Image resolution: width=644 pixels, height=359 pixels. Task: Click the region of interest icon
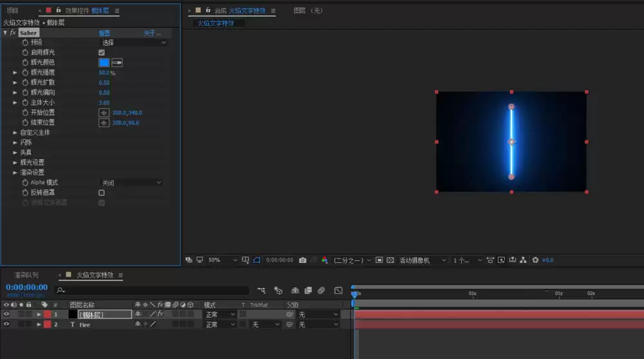tap(379, 260)
